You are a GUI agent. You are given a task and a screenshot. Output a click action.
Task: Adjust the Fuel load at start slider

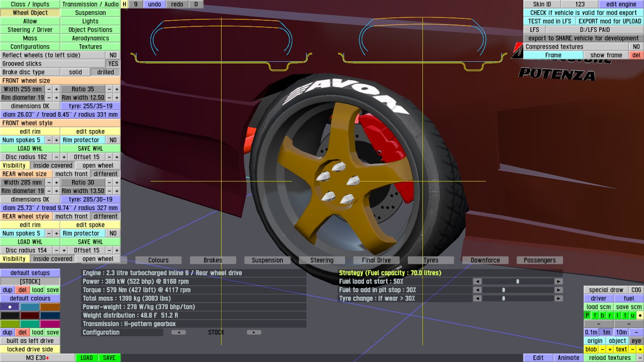click(x=518, y=281)
